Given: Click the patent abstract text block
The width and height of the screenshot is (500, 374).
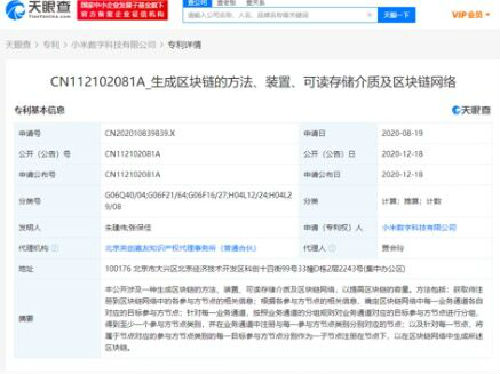Looking at the screenshot, I should pyautogui.click(x=294, y=318).
